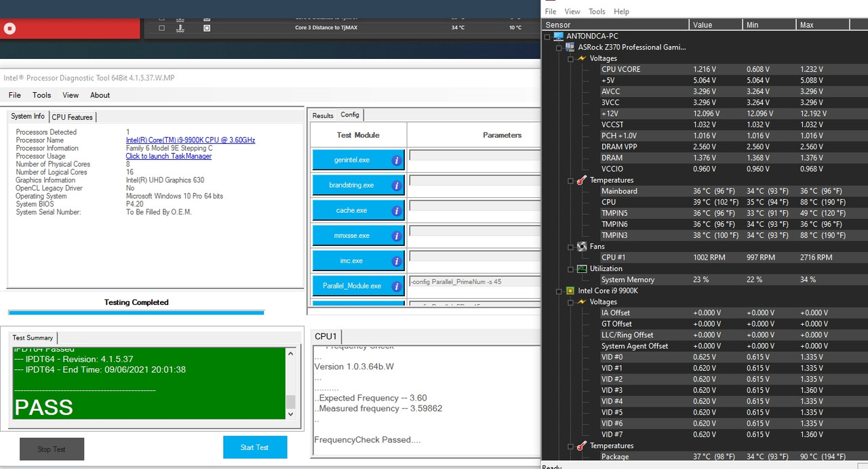Image resolution: width=868 pixels, height=469 pixels.
Task: Click the genintel.exe parameters field
Action: click(x=475, y=156)
